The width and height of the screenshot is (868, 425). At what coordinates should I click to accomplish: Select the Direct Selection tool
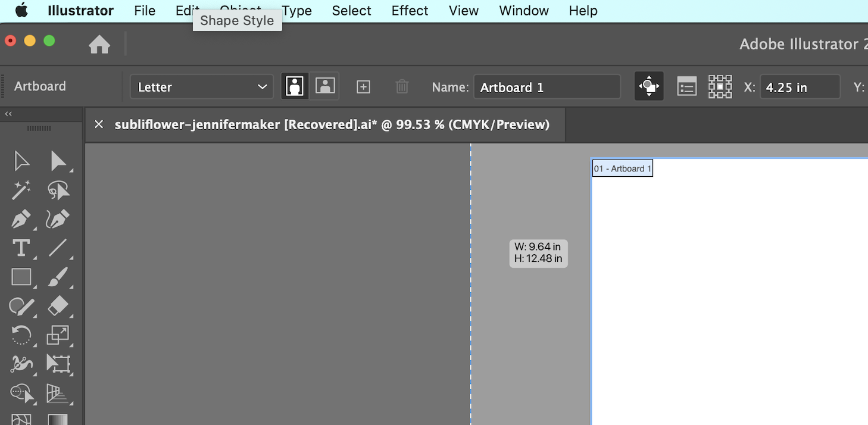(58, 161)
